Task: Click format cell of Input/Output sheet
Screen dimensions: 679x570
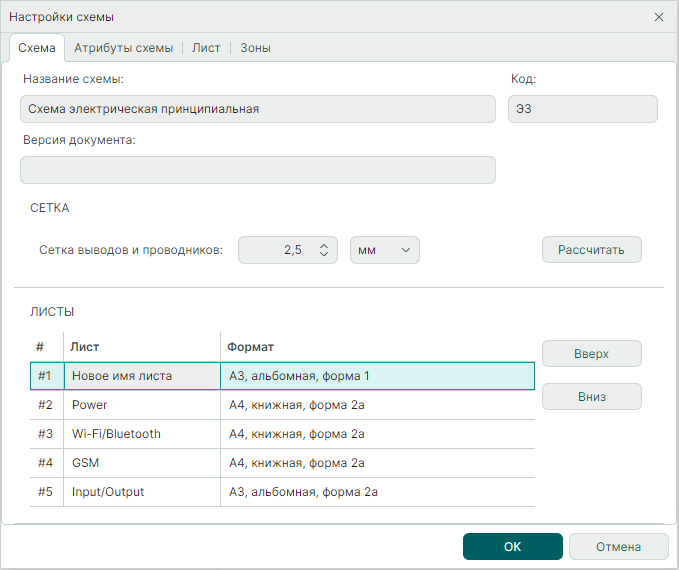Action: (x=376, y=492)
